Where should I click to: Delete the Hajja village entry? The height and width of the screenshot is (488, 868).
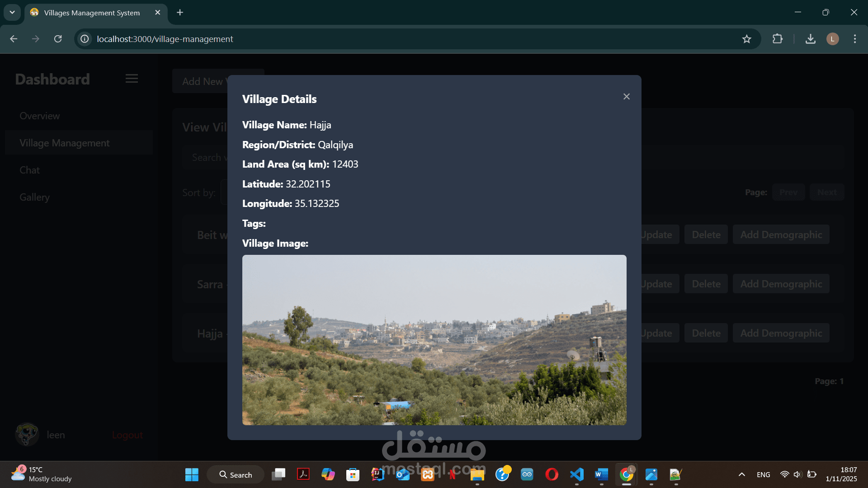point(706,333)
